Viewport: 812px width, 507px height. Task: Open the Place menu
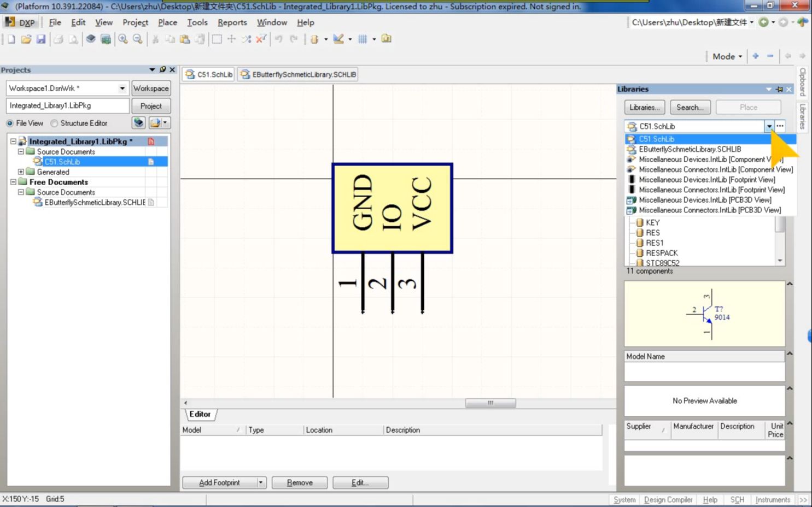[167, 22]
